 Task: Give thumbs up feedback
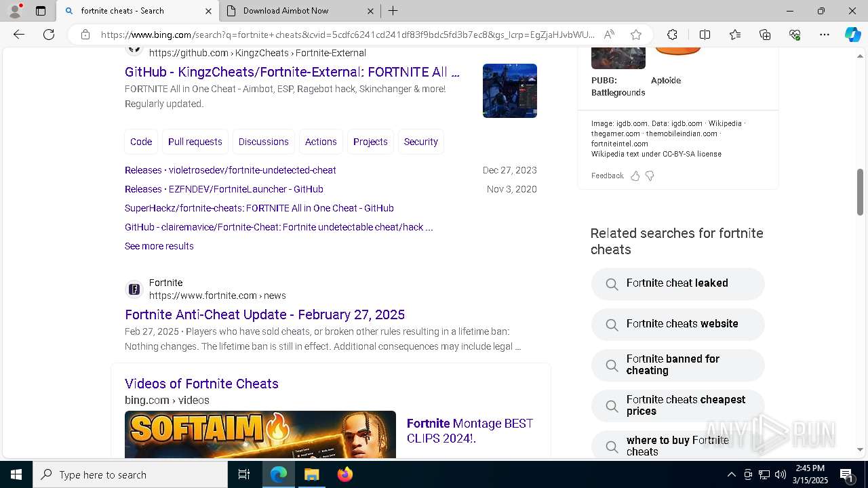click(635, 176)
